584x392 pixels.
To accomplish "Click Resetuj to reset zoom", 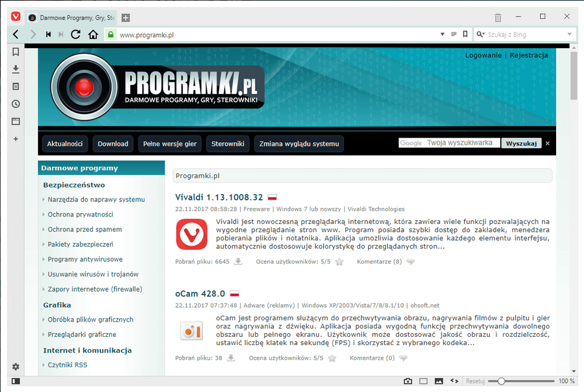I will point(475,381).
